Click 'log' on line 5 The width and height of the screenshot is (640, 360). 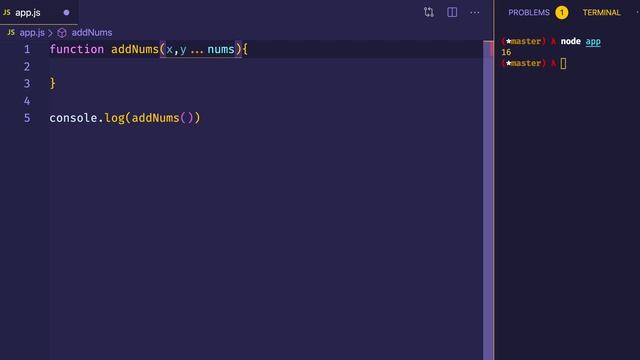(x=114, y=118)
